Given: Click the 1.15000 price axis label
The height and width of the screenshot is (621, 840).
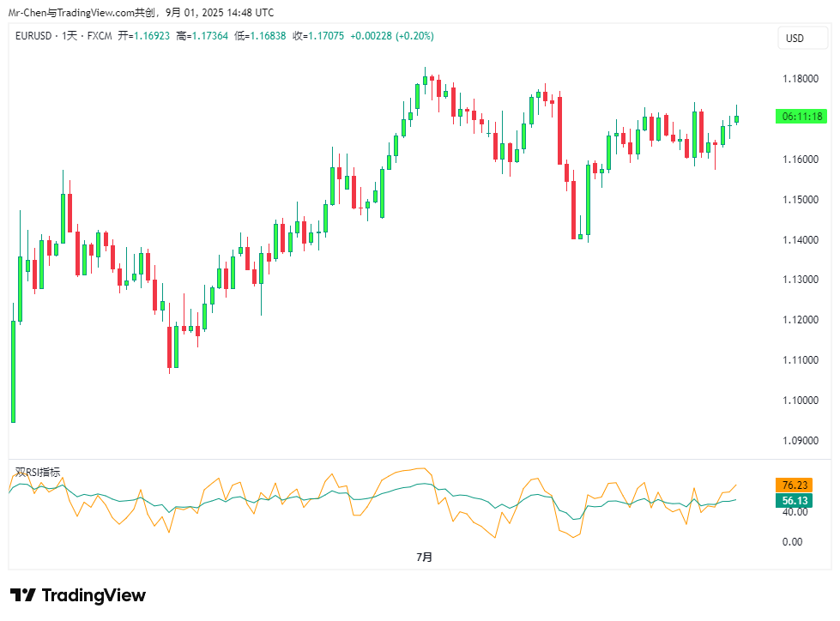Looking at the screenshot, I should [x=801, y=199].
